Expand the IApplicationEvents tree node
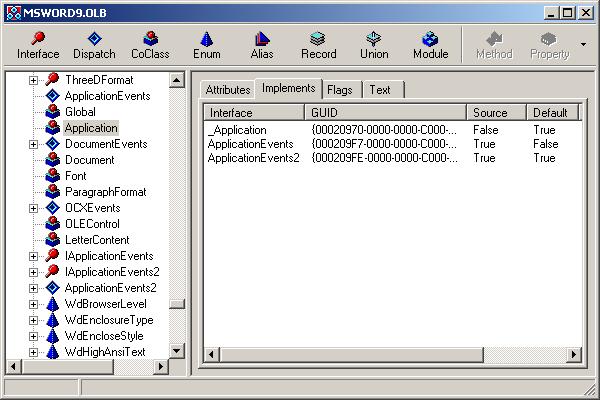 click(34, 256)
